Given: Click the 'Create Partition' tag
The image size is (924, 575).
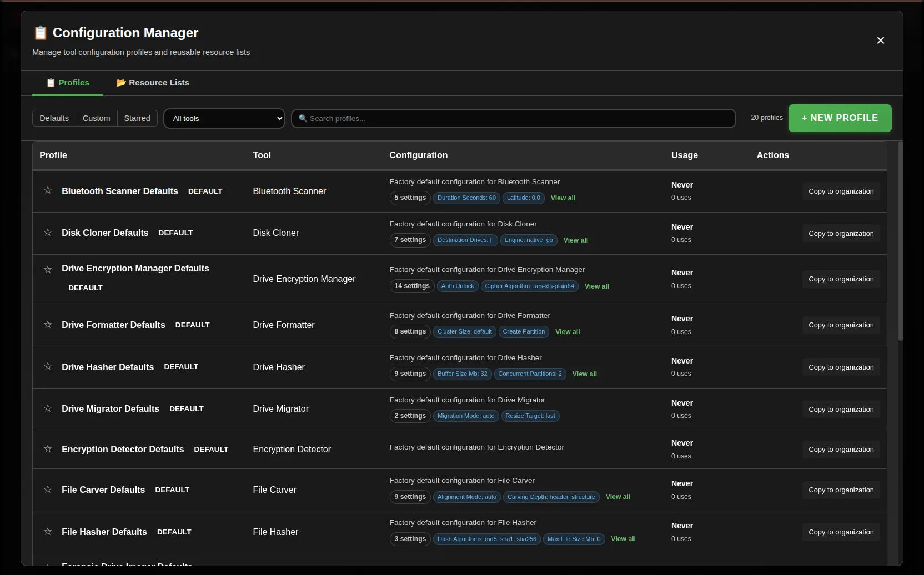Looking at the screenshot, I should click(x=524, y=331).
